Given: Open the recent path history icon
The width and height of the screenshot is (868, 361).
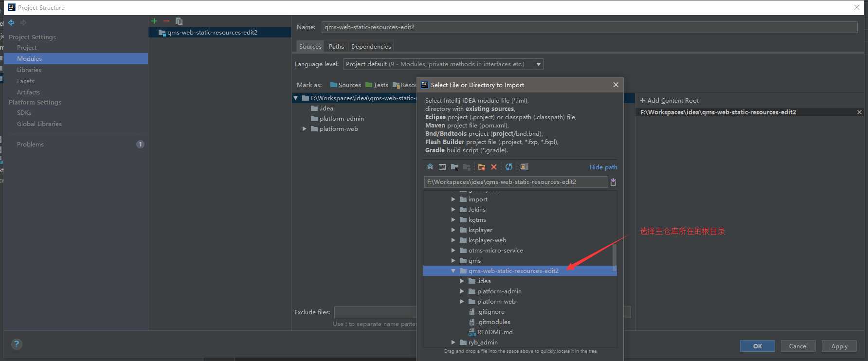Looking at the screenshot, I should (613, 182).
